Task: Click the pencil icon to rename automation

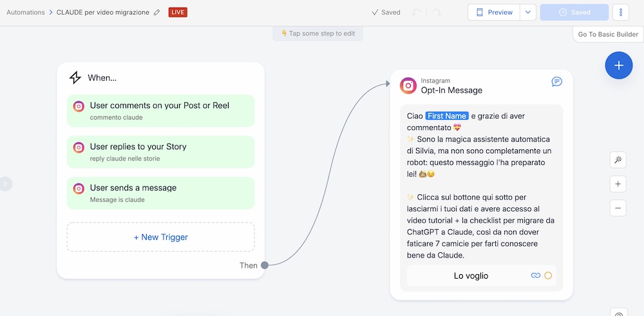Action: click(x=156, y=12)
